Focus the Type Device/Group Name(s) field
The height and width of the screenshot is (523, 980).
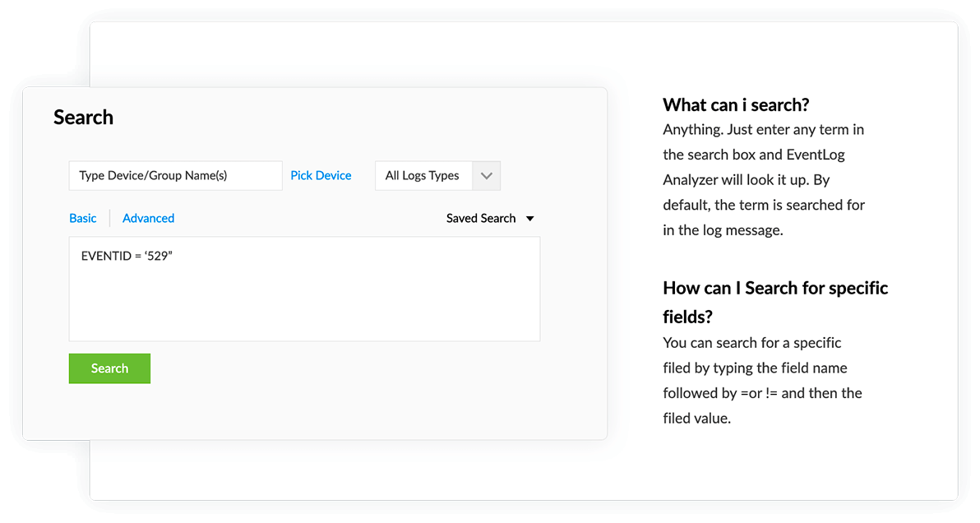pos(175,176)
